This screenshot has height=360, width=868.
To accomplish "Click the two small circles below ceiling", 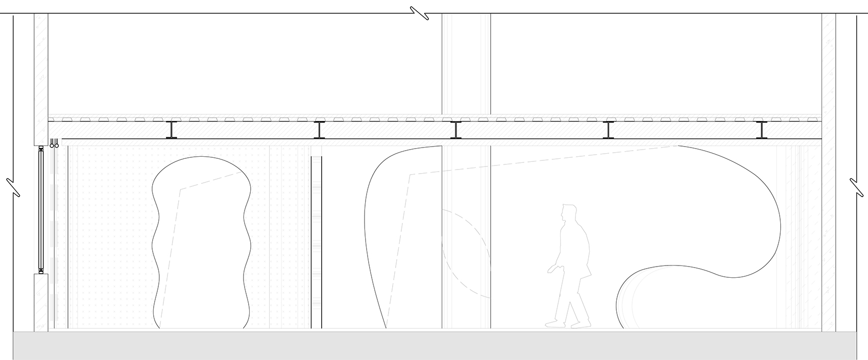I will (x=55, y=145).
